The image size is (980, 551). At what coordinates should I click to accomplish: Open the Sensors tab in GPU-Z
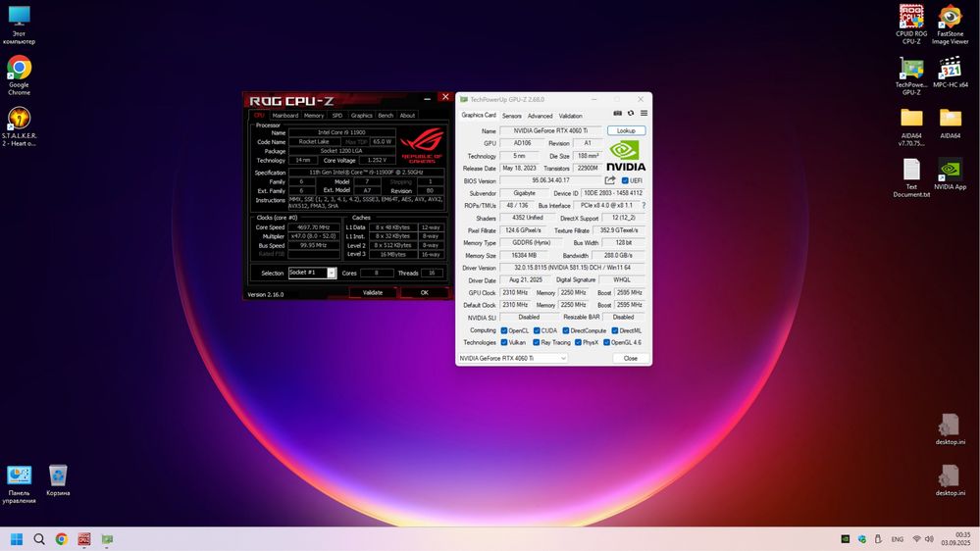click(x=511, y=116)
